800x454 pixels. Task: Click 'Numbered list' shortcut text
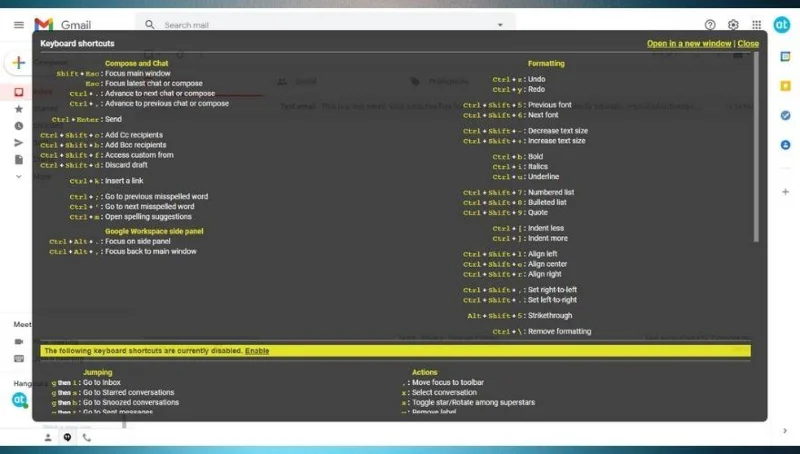point(551,192)
